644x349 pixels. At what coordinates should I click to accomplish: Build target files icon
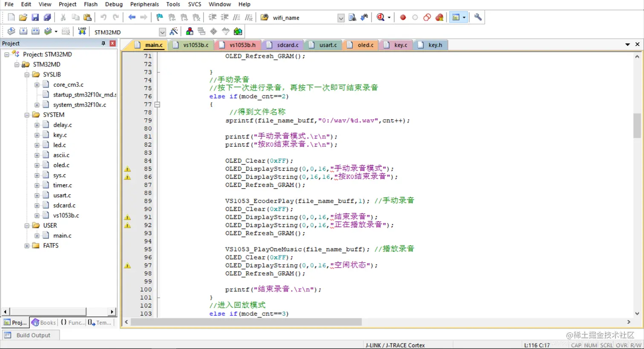click(23, 31)
